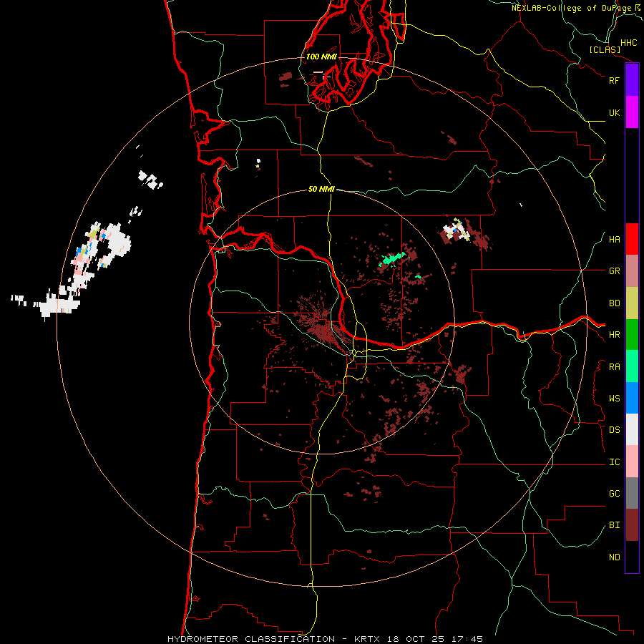Click the DS legend label
The image size is (644, 644).
tap(614, 430)
